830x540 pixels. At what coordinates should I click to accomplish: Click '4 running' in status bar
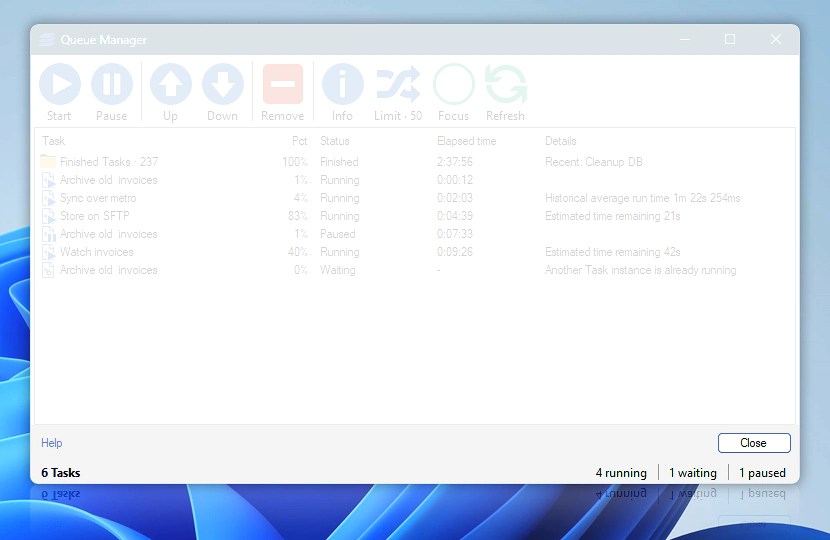621,473
